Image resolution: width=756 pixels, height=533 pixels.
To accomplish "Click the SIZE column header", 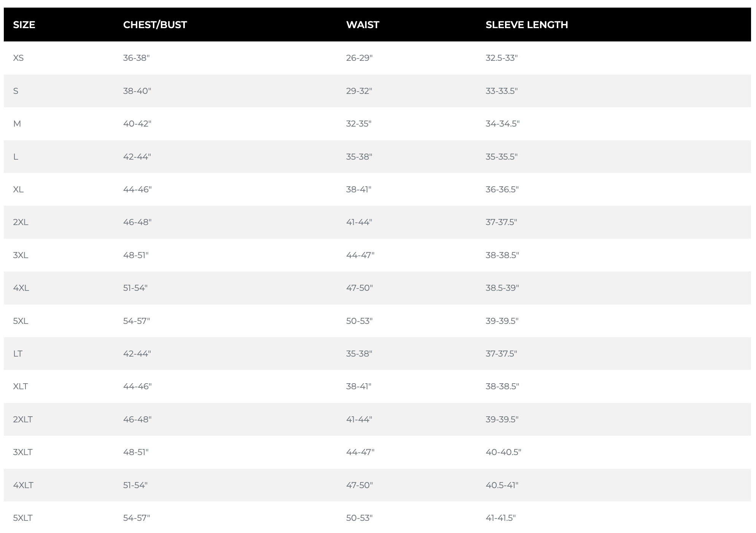I will click(x=24, y=25).
